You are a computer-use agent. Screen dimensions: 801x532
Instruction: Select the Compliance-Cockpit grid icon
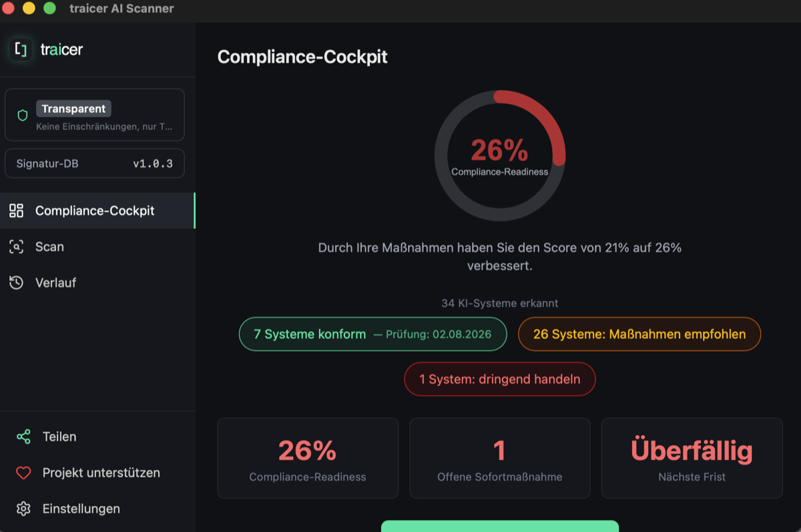point(18,210)
